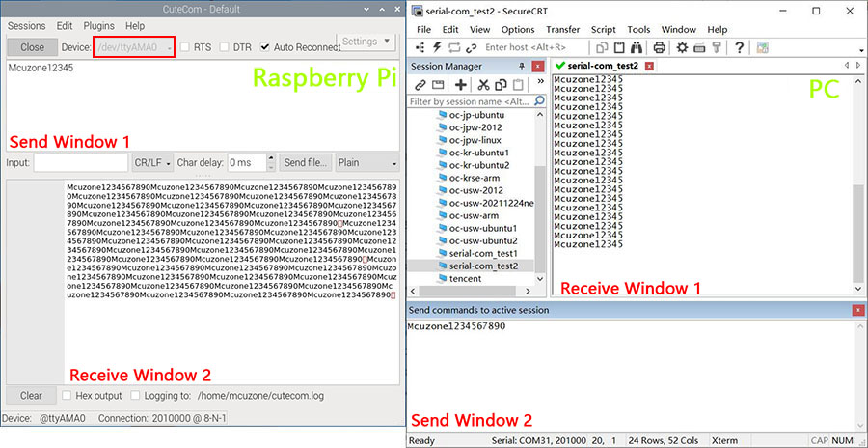The image size is (868, 448).
Task: Select the serial-com_test1 session
Action: [x=483, y=253]
